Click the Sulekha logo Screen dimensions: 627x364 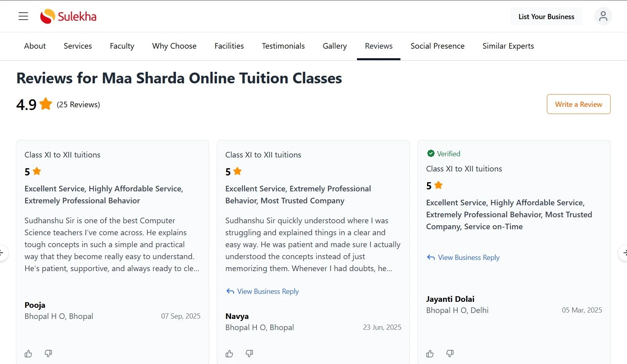[68, 16]
